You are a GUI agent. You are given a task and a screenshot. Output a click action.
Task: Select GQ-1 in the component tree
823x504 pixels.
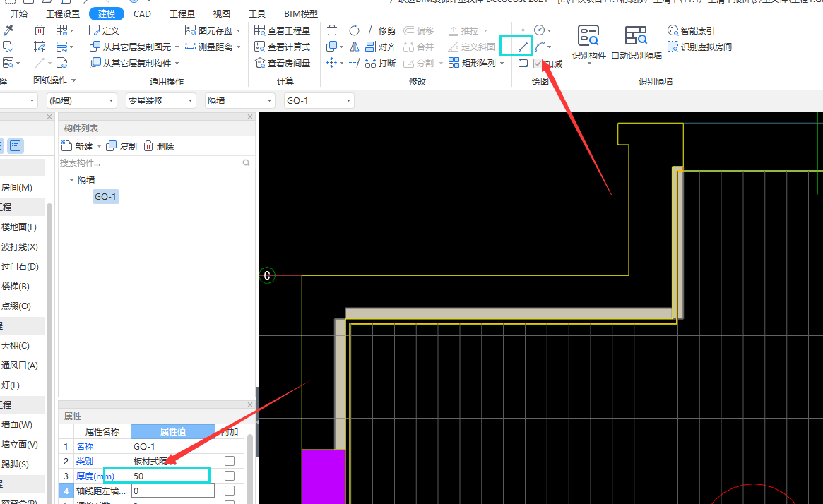105,197
